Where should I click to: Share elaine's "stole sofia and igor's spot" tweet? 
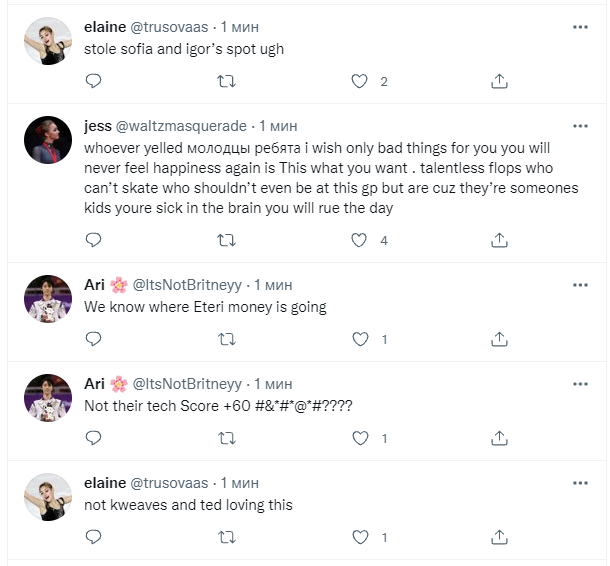pos(498,81)
